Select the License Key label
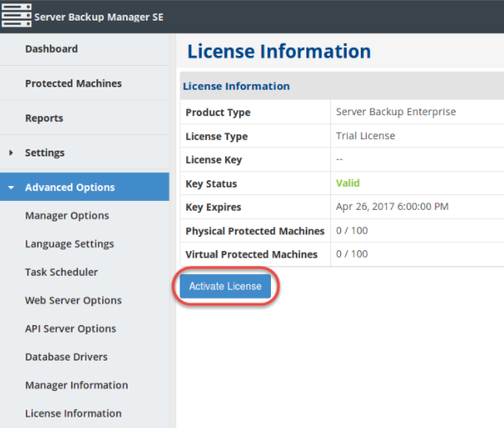504x428 pixels. click(x=214, y=160)
